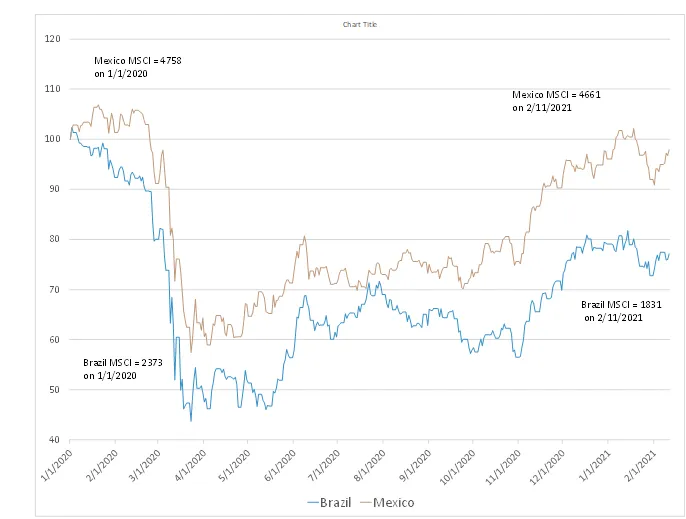This screenshot has height=519, width=686.
Task: Click the 120 y-axis label
Action: [52, 39]
